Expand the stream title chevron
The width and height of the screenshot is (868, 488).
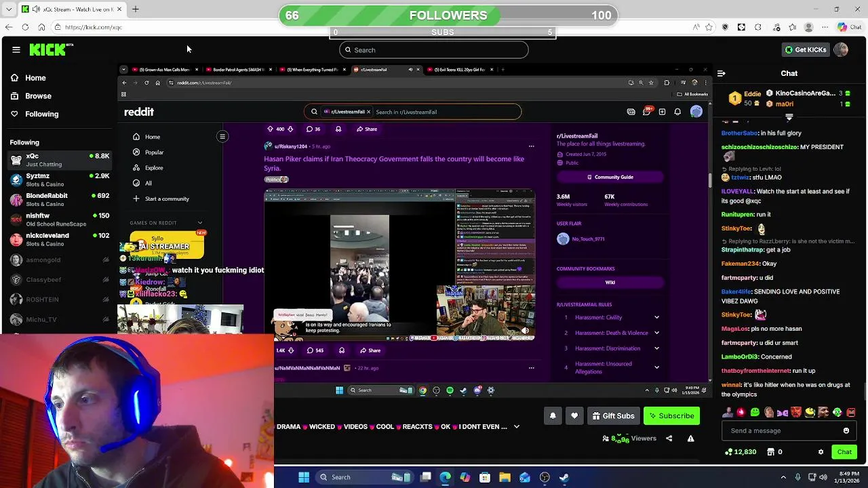tap(517, 426)
